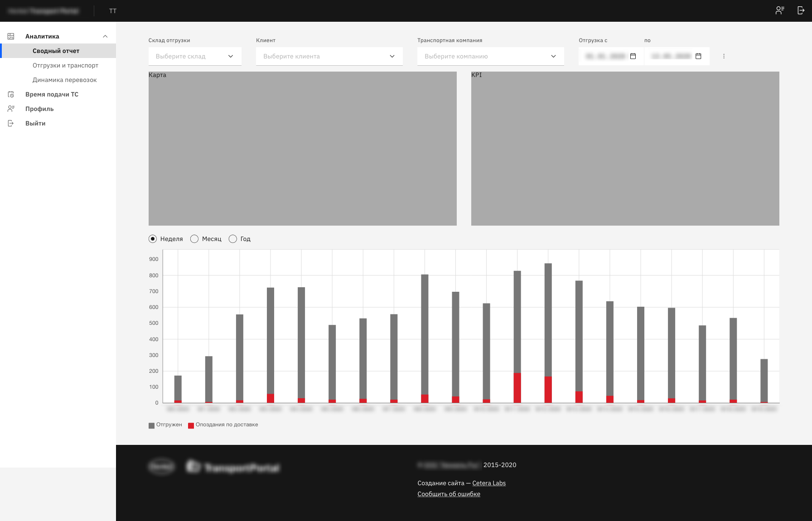Click the Профиль person icon in sidebar
The width and height of the screenshot is (812, 521).
coord(11,109)
